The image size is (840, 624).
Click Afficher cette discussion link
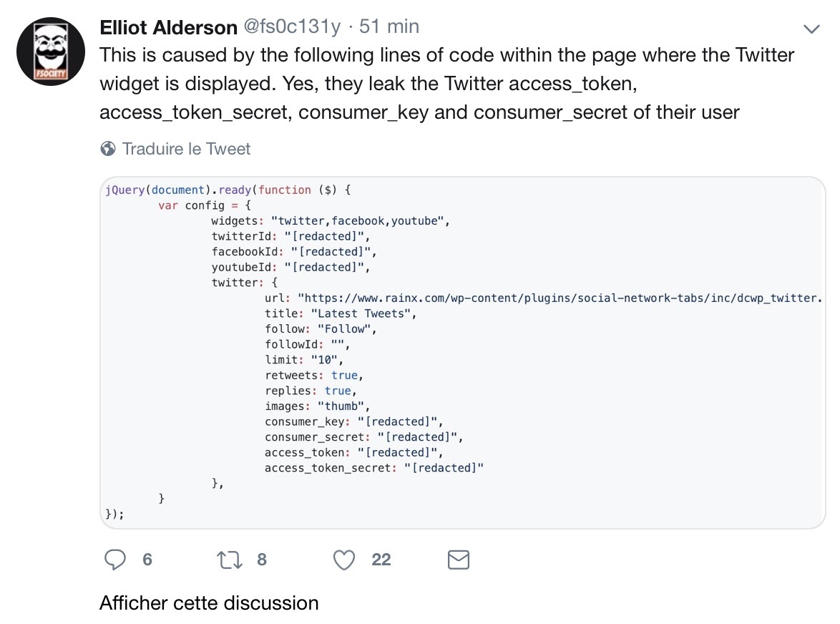pos(209,603)
